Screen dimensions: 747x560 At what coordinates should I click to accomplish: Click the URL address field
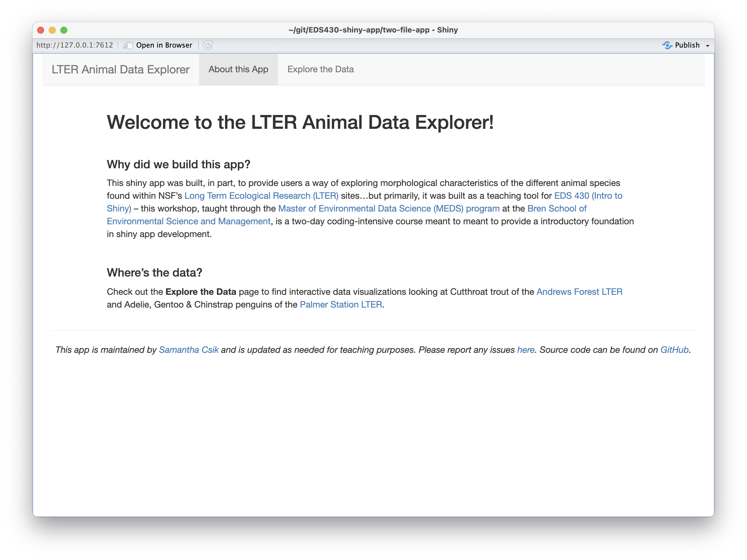[75, 45]
